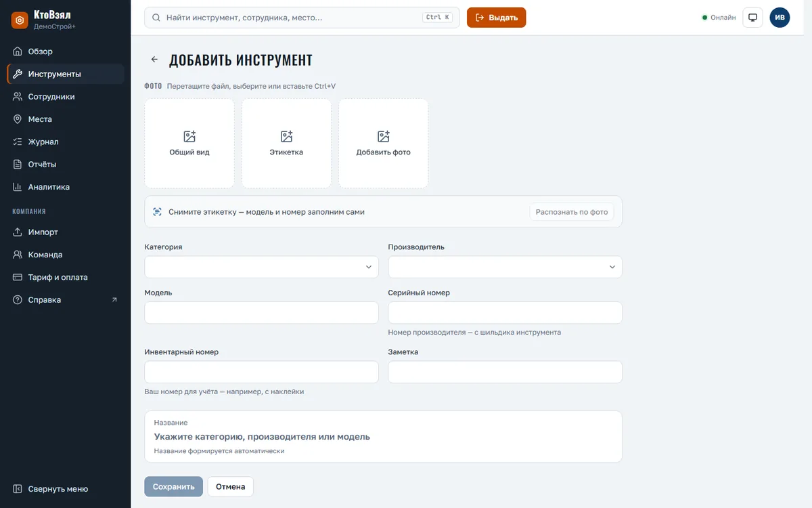Viewport: 812px width, 508px height.
Task: Navigate to Места
Action: coord(66,119)
